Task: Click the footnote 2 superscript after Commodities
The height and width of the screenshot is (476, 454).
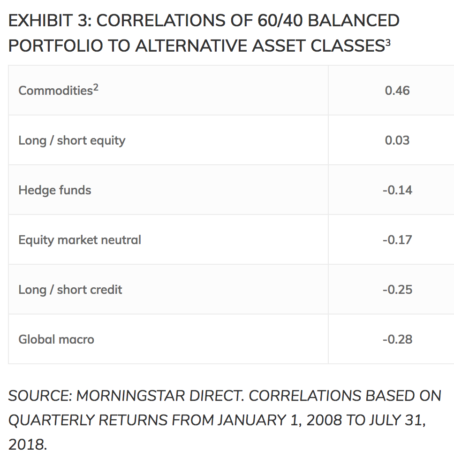Action: click(96, 87)
